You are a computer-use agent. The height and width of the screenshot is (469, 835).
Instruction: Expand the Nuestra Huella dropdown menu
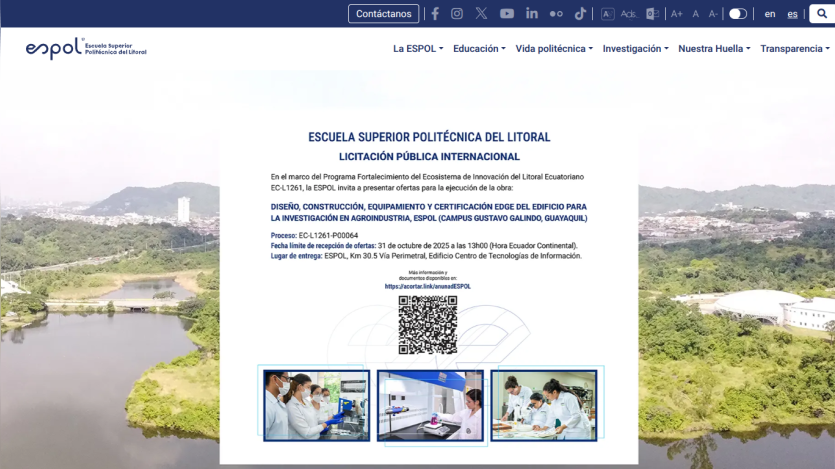(x=714, y=48)
